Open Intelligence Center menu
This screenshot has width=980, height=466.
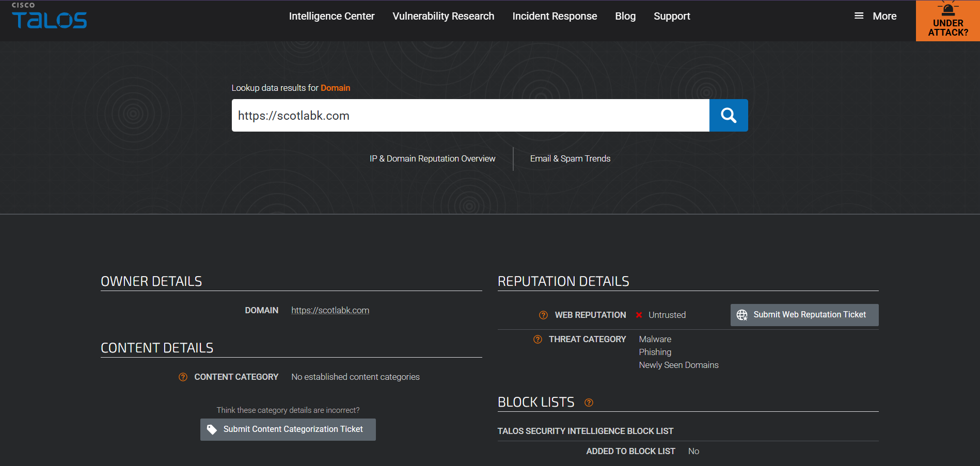(x=331, y=16)
